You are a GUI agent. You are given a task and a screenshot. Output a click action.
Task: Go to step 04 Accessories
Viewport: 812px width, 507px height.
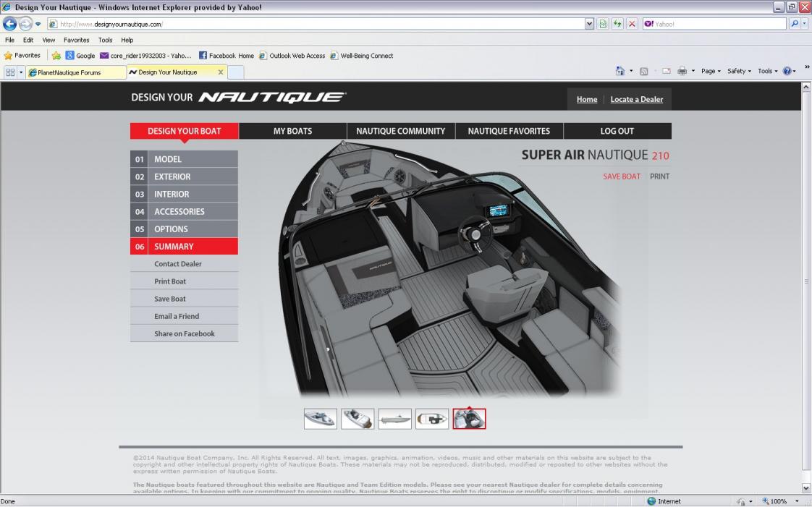point(184,212)
